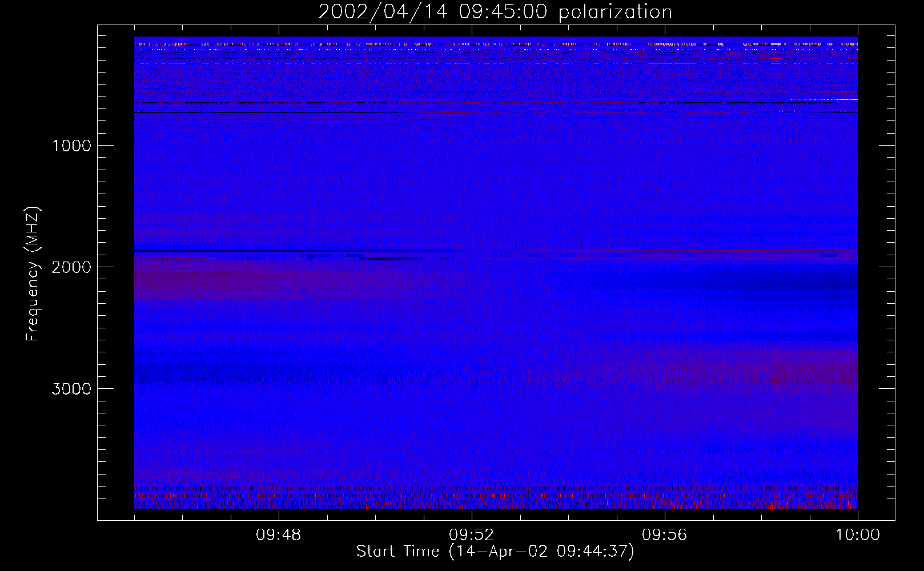Click the plot title '2002/04/14 09:45:00 polarization'
Image resolution: width=924 pixels, height=571 pixels.
point(495,12)
